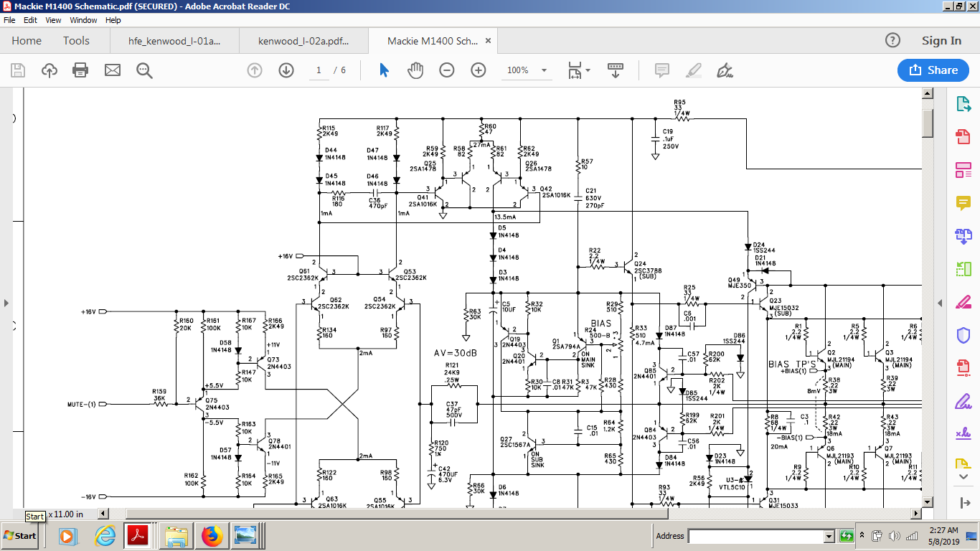980x551 pixels.
Task: Open the Window menu
Action: 84,20
